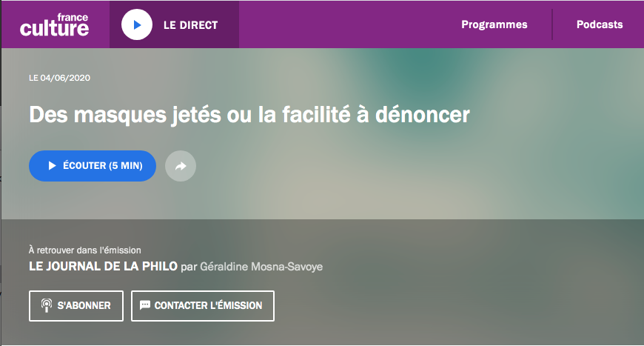Click the "À retrouver dans l'émission" label

pos(84,250)
